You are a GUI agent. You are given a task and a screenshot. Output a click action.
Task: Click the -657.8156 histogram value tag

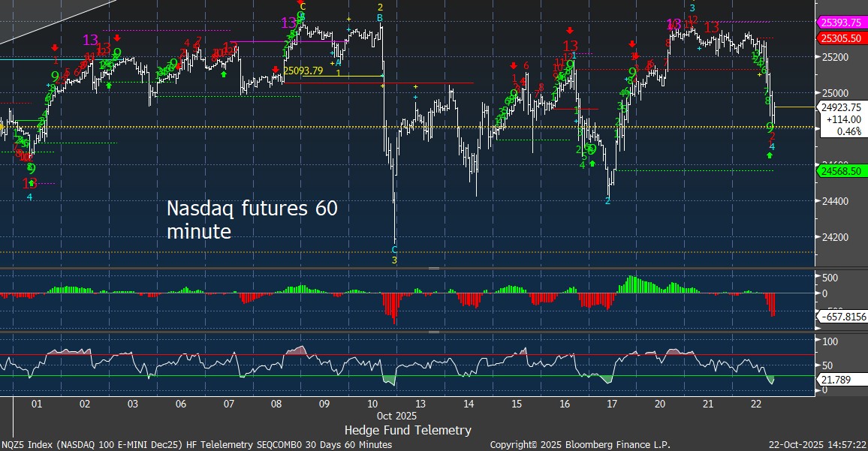coord(841,317)
